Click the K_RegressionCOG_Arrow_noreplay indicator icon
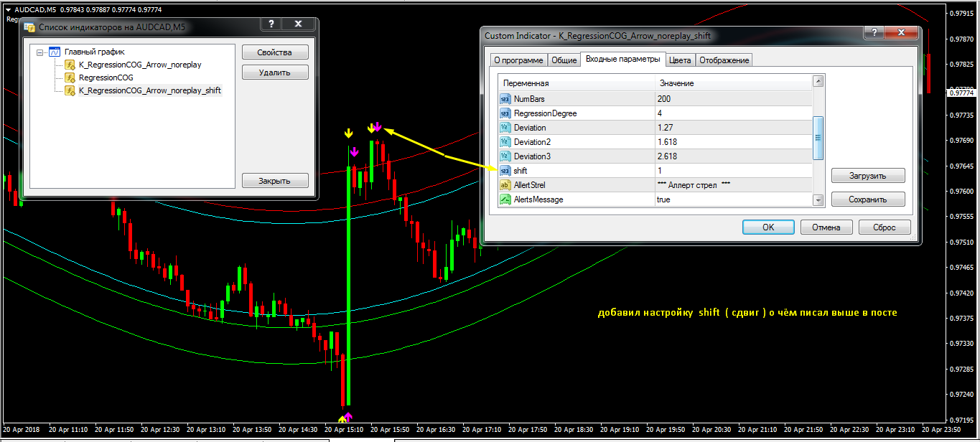The height and width of the screenshot is (442, 980). pyautogui.click(x=70, y=65)
